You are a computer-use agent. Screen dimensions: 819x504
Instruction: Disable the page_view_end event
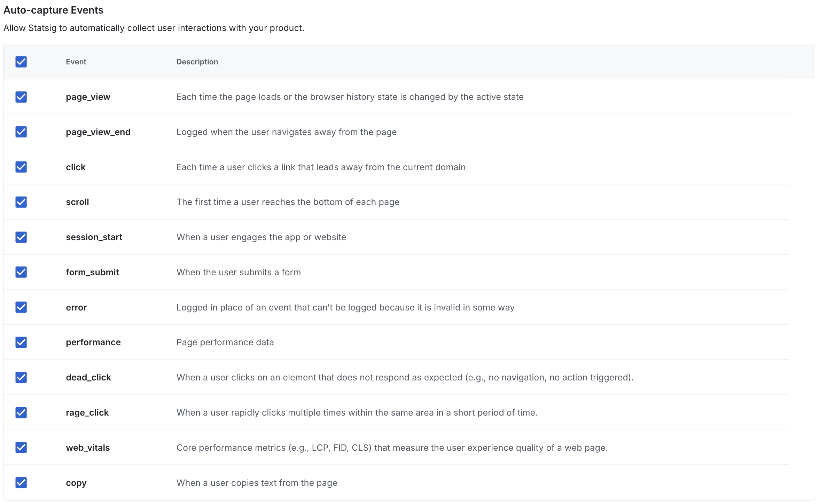tap(21, 132)
